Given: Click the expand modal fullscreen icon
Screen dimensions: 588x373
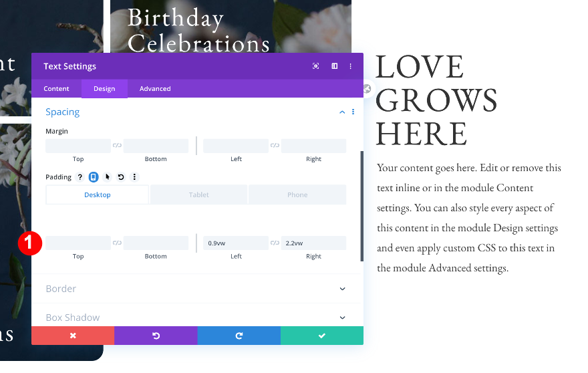Looking at the screenshot, I should pos(316,66).
